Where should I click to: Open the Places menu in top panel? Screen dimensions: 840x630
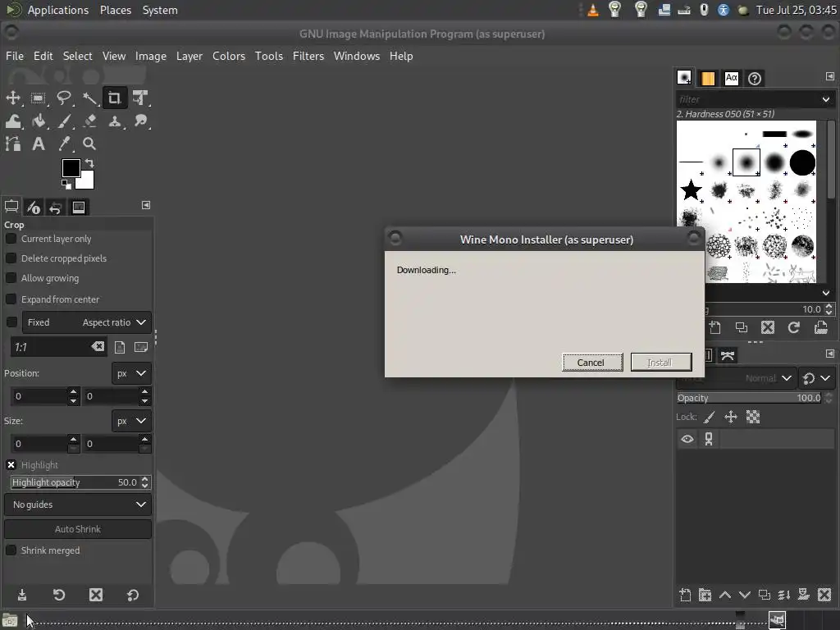click(x=116, y=10)
